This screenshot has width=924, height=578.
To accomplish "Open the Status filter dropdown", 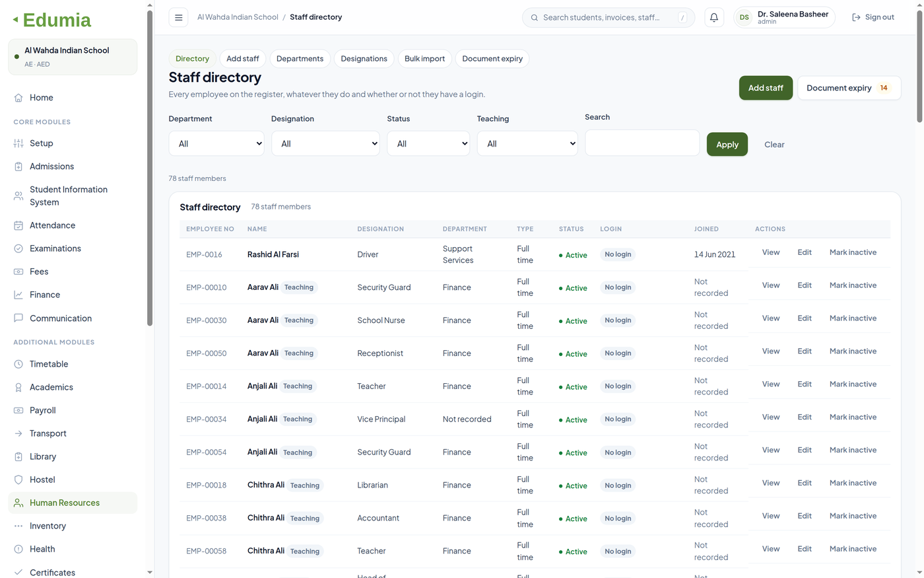I will (428, 143).
